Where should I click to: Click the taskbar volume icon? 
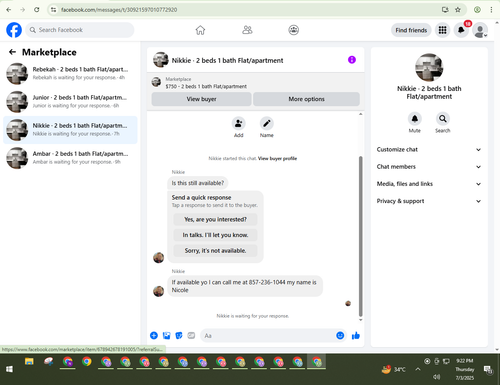click(436, 377)
